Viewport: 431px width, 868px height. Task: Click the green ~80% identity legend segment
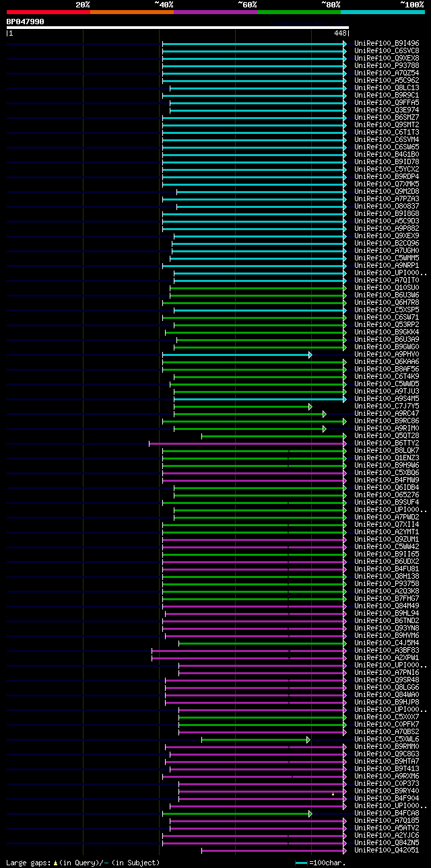tap(298, 11)
